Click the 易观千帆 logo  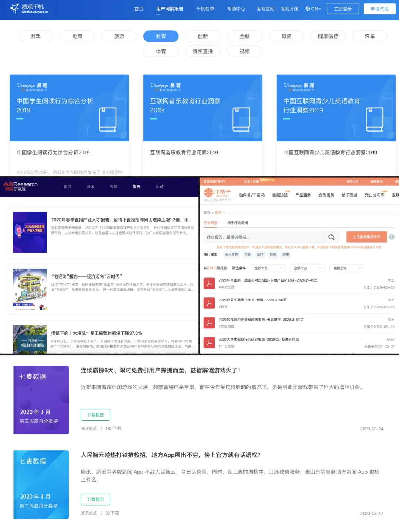(x=29, y=8)
